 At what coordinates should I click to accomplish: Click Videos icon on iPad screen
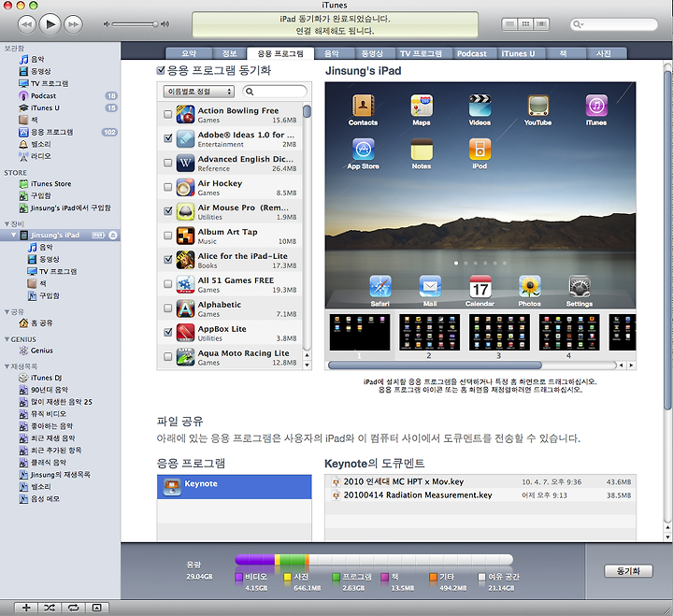click(x=480, y=106)
